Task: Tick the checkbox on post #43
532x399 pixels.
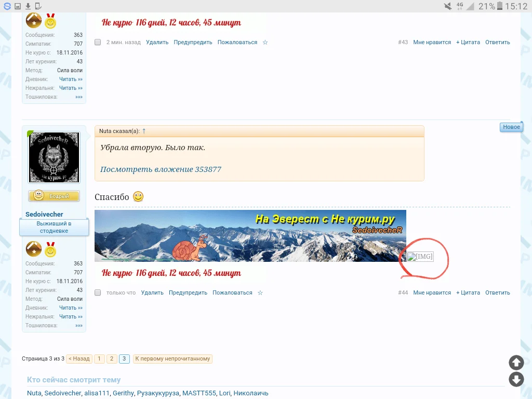Action: [98, 42]
